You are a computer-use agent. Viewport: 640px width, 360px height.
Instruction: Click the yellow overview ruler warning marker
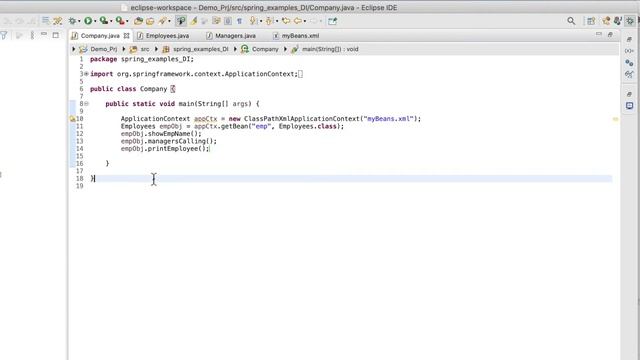615,119
